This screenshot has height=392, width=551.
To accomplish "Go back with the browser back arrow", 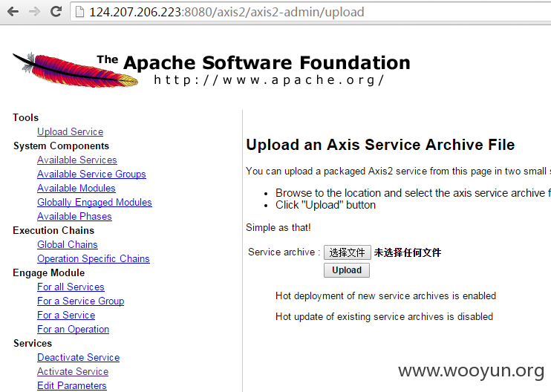I will pyautogui.click(x=13, y=12).
